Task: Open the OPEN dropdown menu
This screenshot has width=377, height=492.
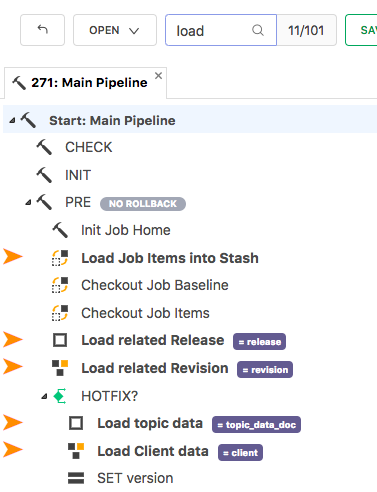Action: (x=115, y=30)
